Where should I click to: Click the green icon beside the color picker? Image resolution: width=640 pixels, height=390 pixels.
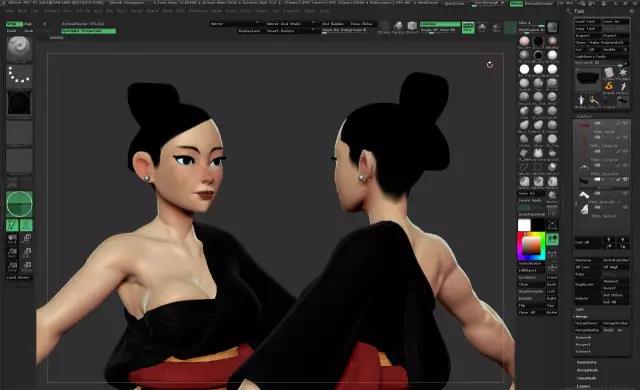point(553,239)
